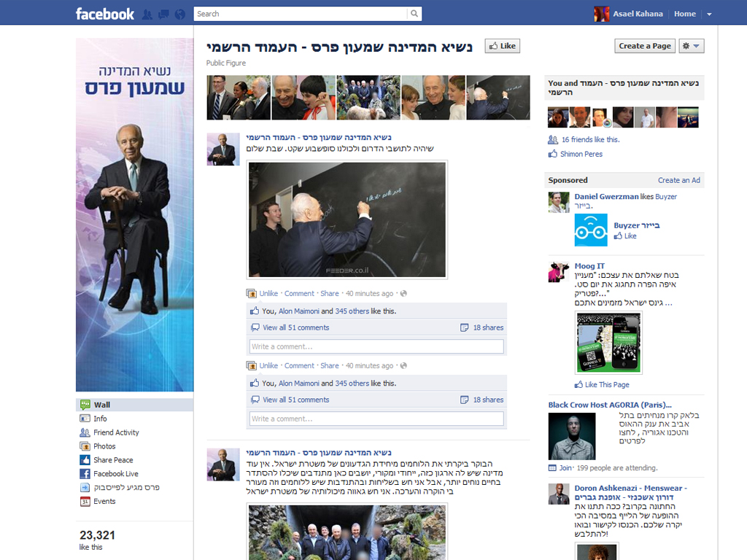Select the Wall speech-bubble icon in the sidebar
The height and width of the screenshot is (560, 747).
(85, 405)
